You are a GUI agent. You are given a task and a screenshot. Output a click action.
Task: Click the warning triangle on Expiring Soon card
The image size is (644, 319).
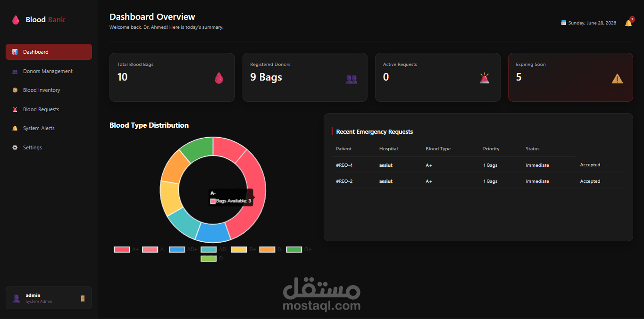tap(617, 79)
